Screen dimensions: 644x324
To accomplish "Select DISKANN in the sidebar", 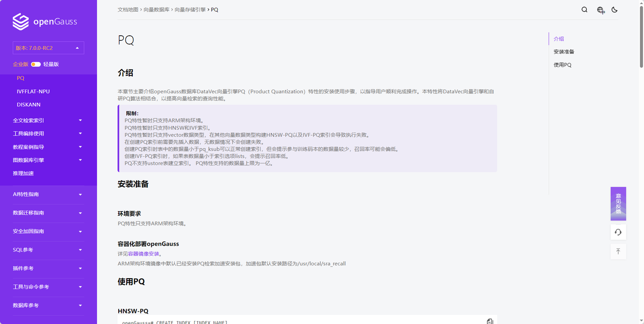I will coord(29,105).
